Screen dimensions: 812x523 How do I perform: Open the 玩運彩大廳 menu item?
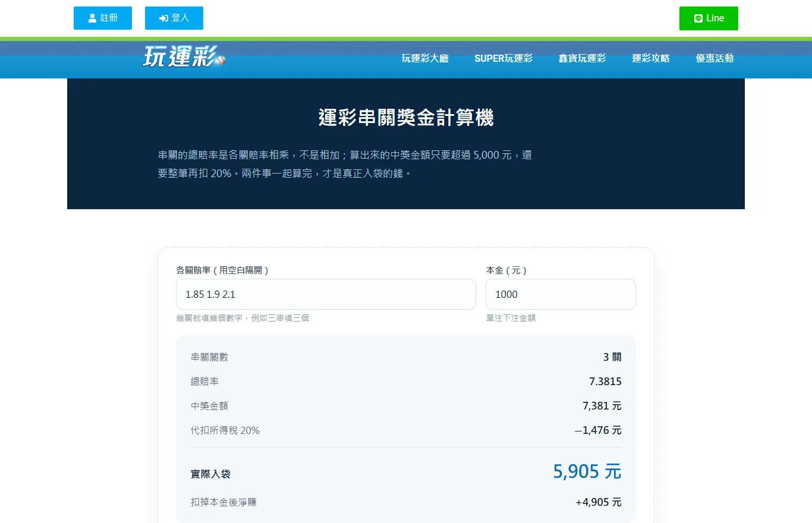click(x=425, y=58)
